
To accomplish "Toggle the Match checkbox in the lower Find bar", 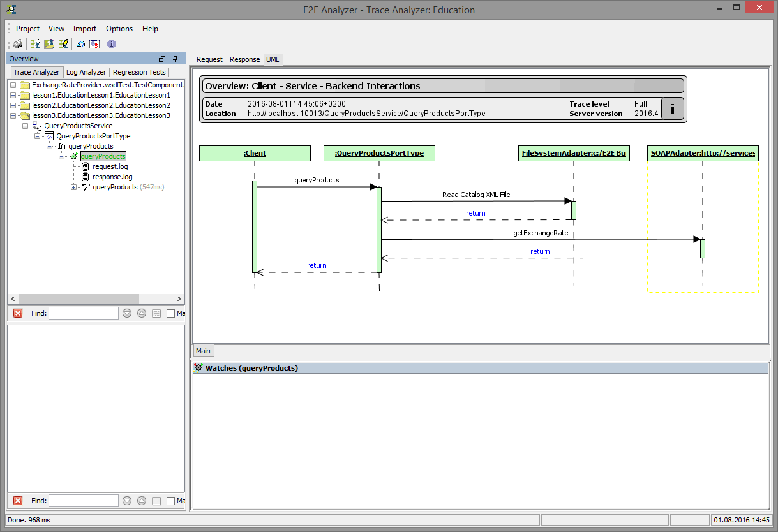I will pyautogui.click(x=170, y=500).
